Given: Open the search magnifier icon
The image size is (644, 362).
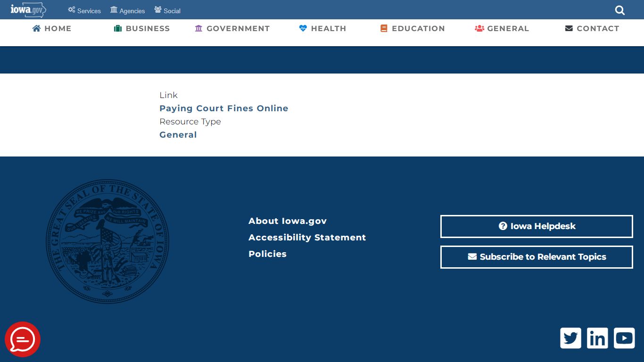Looking at the screenshot, I should (620, 10).
